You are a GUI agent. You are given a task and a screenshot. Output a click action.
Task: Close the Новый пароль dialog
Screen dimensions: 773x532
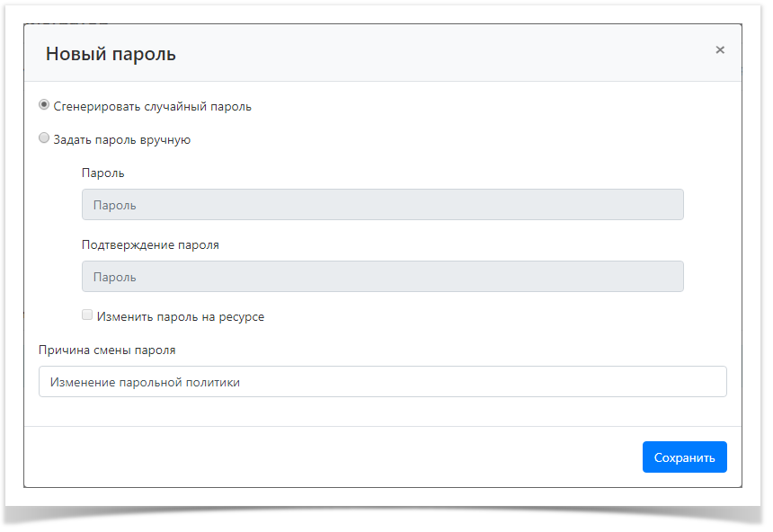pyautogui.click(x=719, y=50)
